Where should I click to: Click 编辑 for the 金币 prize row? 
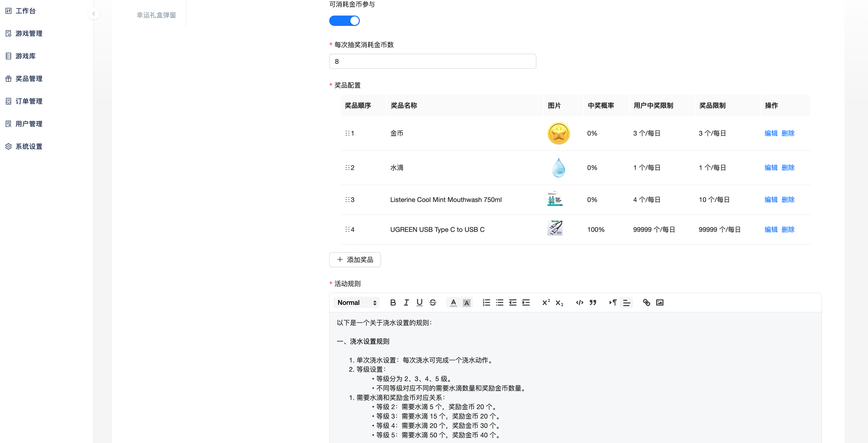tap(771, 133)
